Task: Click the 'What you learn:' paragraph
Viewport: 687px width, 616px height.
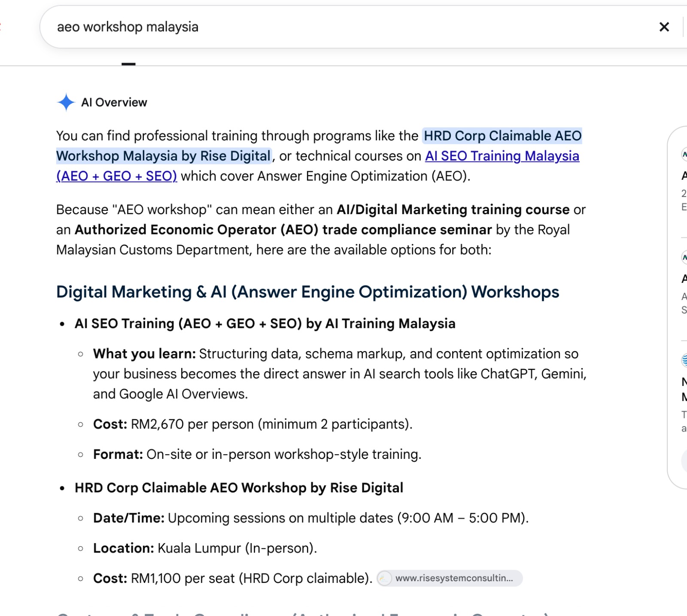Action: coord(340,374)
